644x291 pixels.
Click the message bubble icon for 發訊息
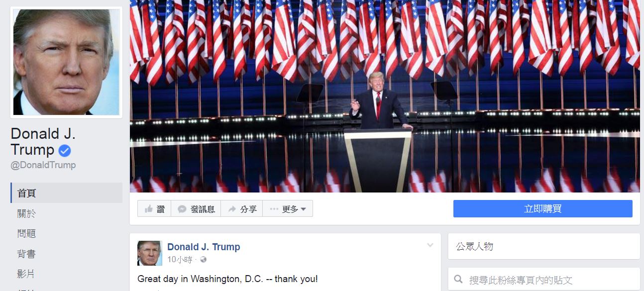point(182,209)
